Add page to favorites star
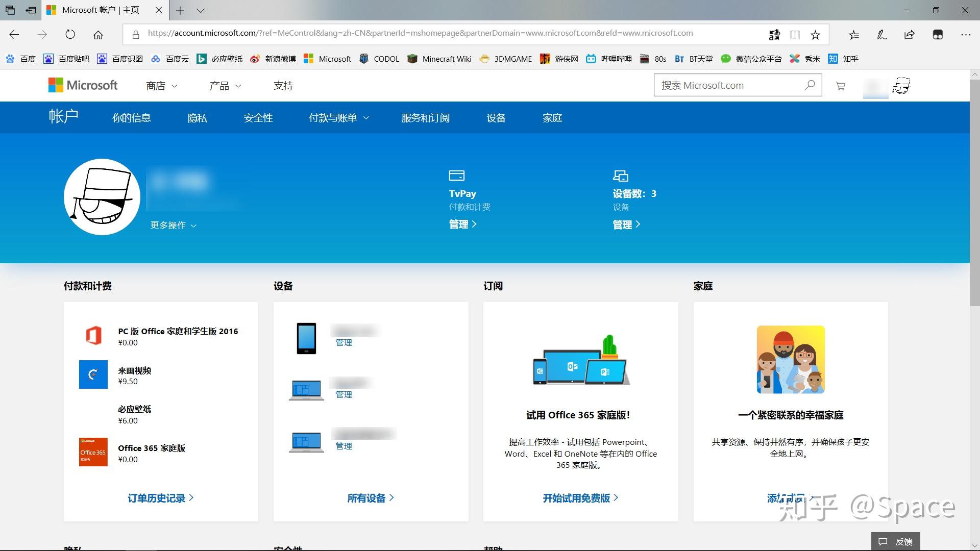This screenshot has height=551, width=980. pyautogui.click(x=815, y=35)
